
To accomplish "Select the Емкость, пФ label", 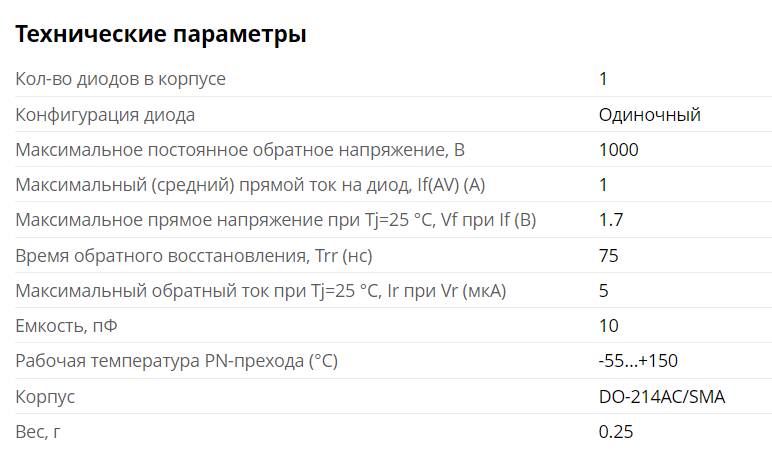I will 66,326.
